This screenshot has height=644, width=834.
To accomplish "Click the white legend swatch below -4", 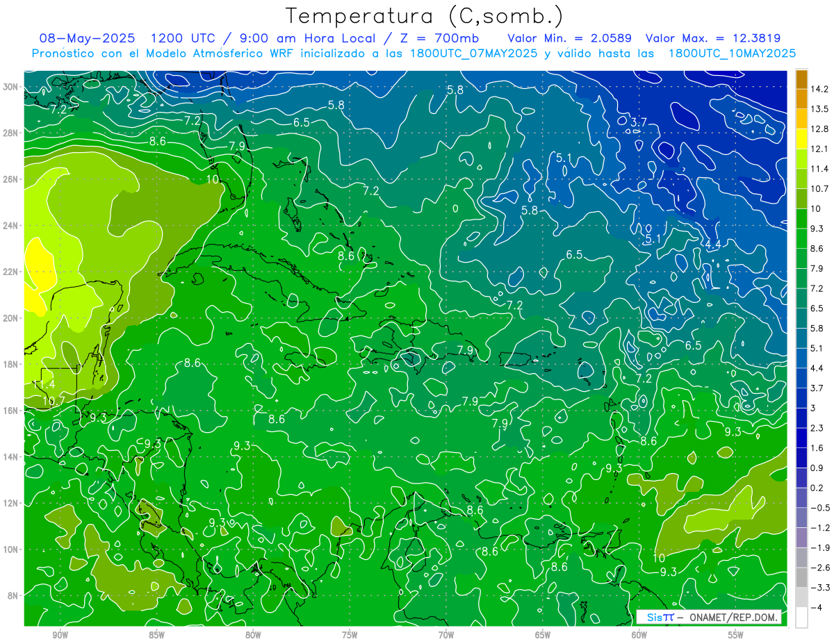I will coord(801,617).
